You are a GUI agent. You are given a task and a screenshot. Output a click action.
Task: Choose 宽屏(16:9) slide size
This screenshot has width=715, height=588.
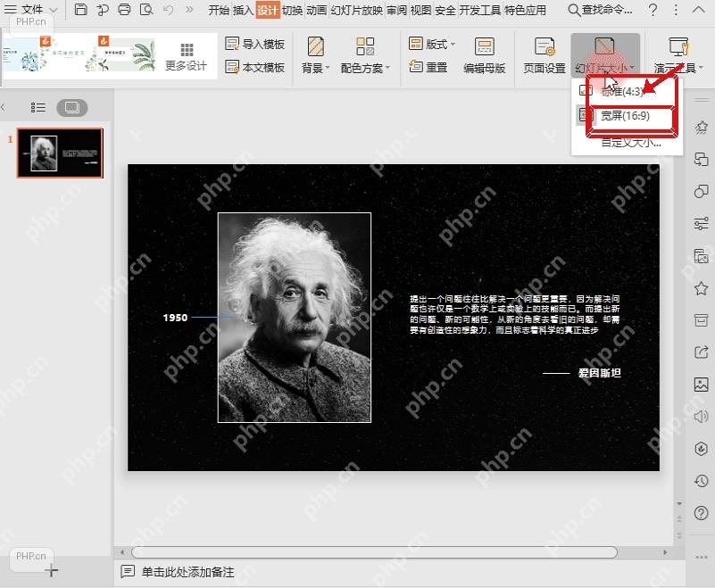click(x=625, y=116)
